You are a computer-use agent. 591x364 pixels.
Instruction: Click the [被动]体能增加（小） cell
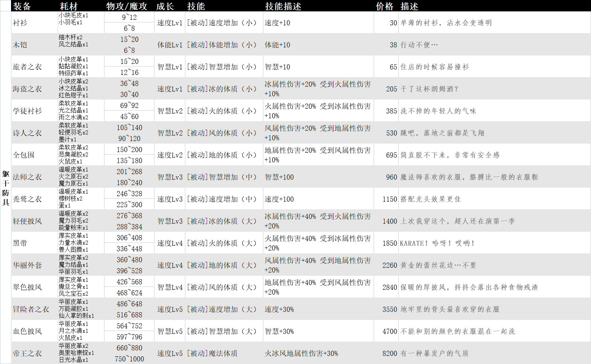(x=224, y=44)
